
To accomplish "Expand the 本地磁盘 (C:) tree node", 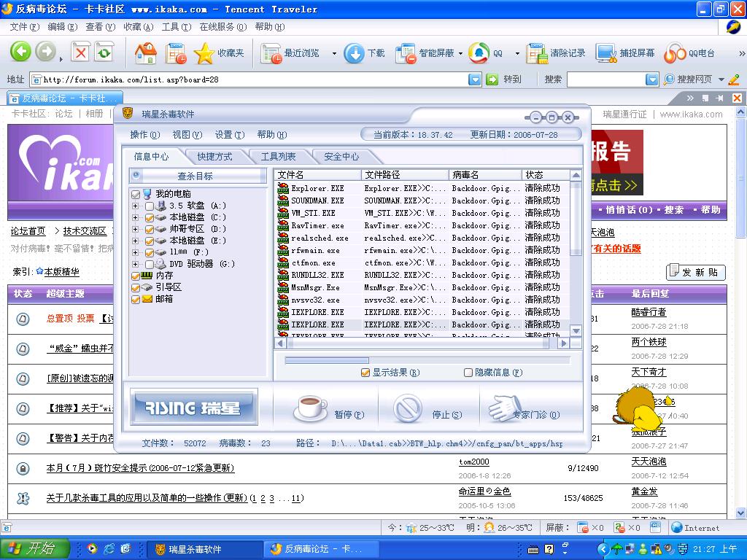I will 135,217.
